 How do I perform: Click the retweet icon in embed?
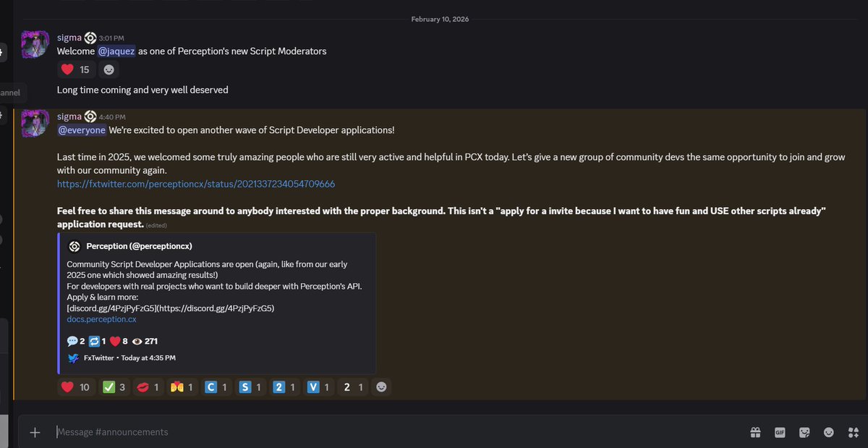pyautogui.click(x=94, y=341)
